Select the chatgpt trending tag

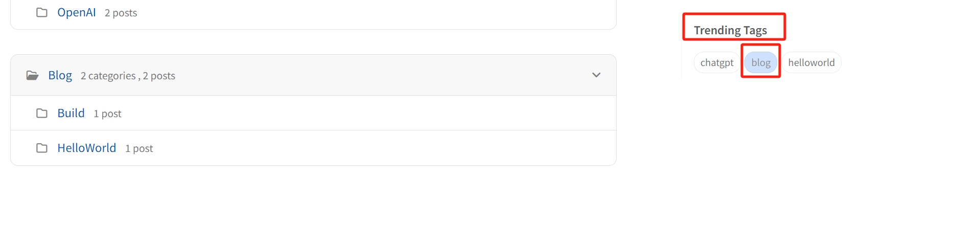click(716, 62)
